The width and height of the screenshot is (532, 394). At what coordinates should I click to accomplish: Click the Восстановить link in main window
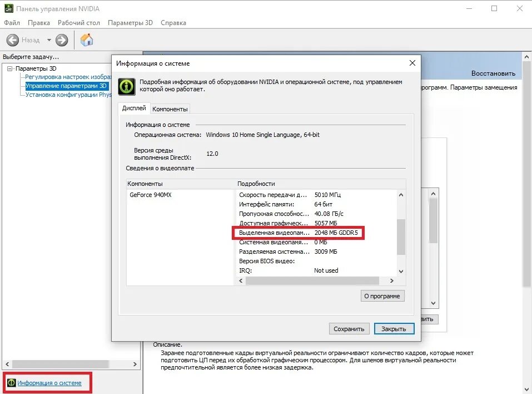pyautogui.click(x=493, y=73)
